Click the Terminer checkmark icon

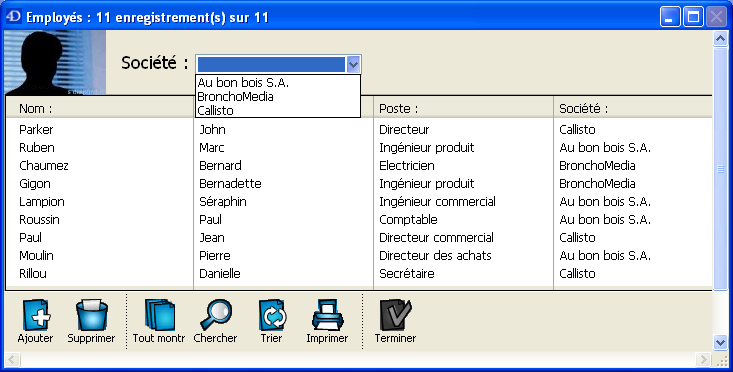click(x=395, y=315)
